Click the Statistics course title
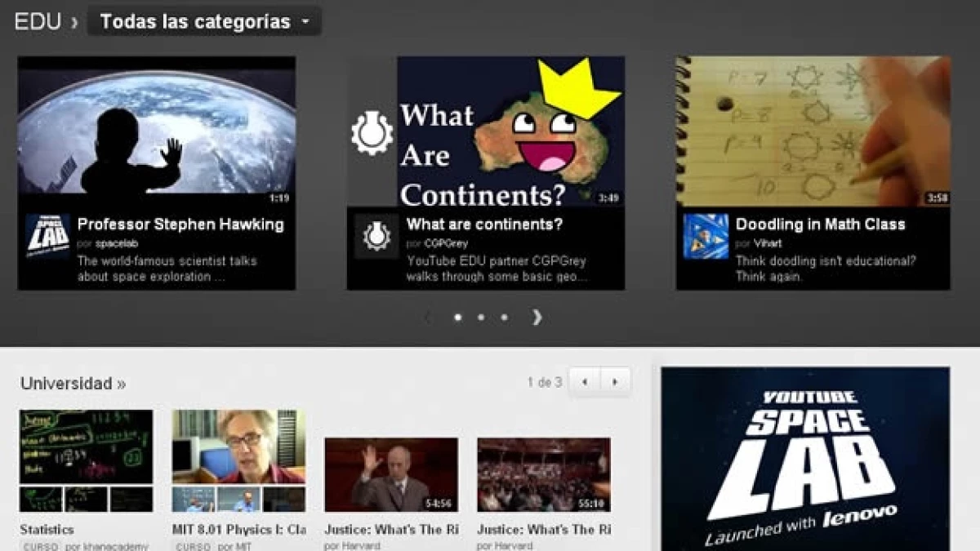This screenshot has width=980, height=551. pos(47,530)
